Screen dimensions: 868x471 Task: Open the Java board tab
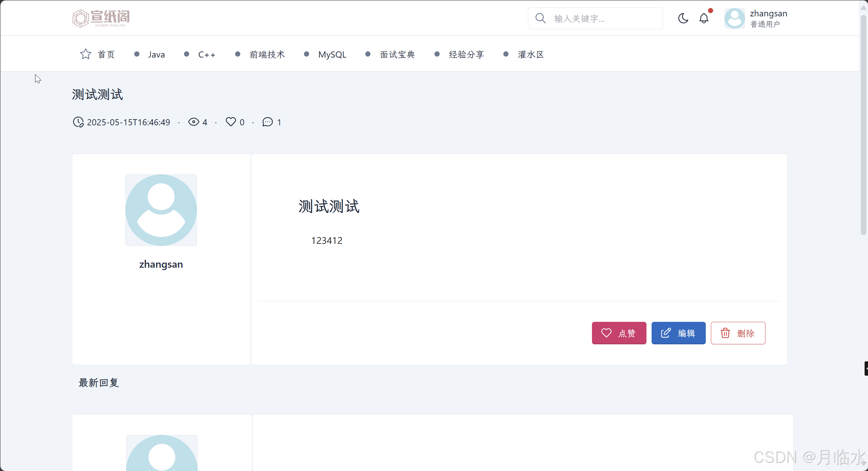pos(156,54)
